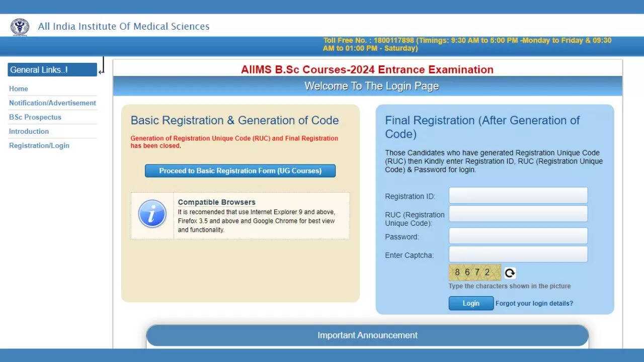The width and height of the screenshot is (644, 362).
Task: Click the blue info icon under Compatible Browsers
Action: click(152, 214)
